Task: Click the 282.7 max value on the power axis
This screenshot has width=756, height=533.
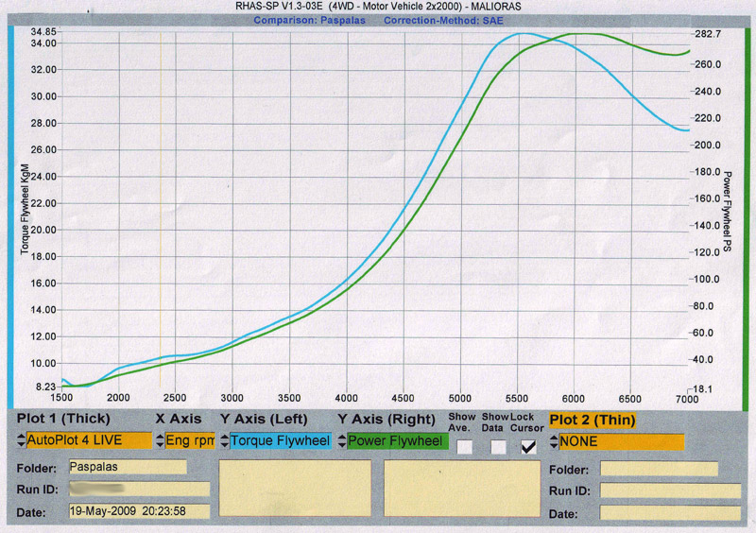Action: (x=708, y=34)
